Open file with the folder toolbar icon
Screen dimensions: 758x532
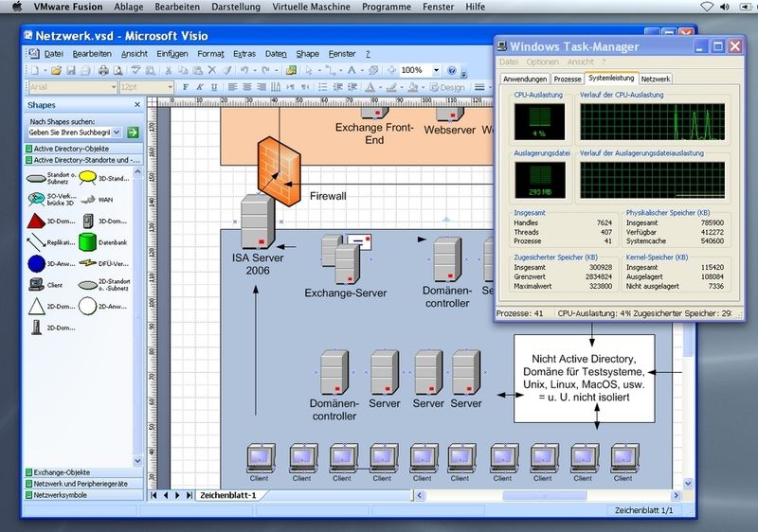(56, 70)
